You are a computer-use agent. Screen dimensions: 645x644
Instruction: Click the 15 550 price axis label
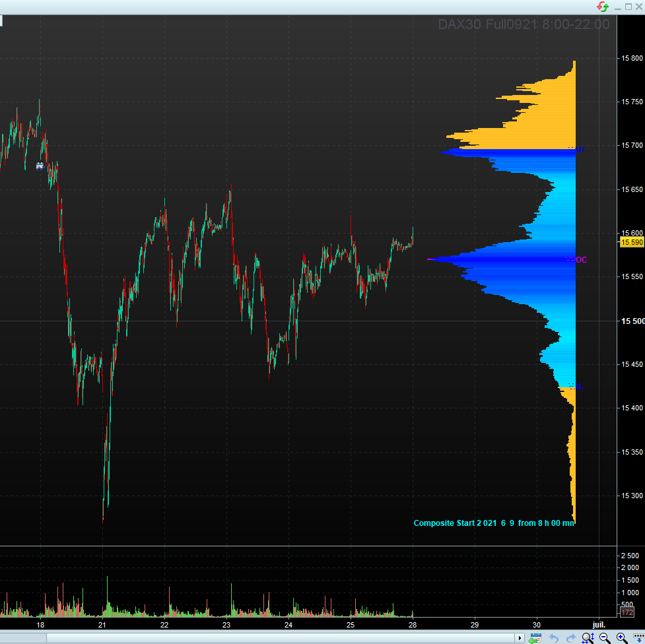(x=632, y=276)
